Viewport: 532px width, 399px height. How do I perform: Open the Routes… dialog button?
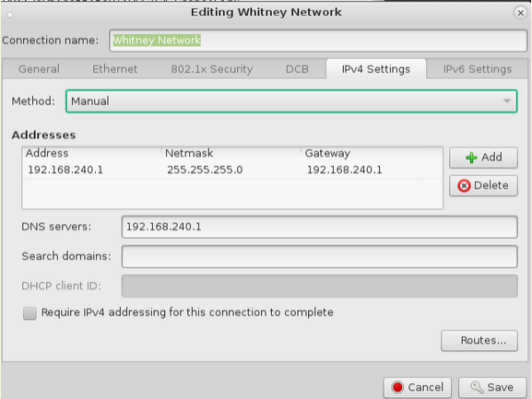479,340
